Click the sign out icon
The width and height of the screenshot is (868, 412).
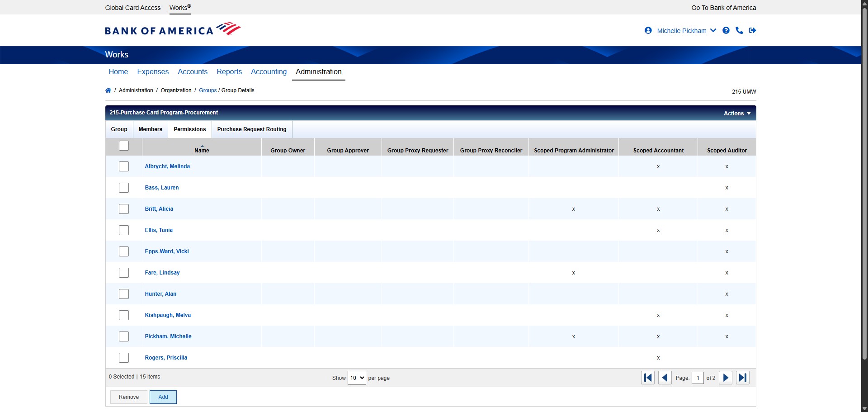click(x=752, y=30)
